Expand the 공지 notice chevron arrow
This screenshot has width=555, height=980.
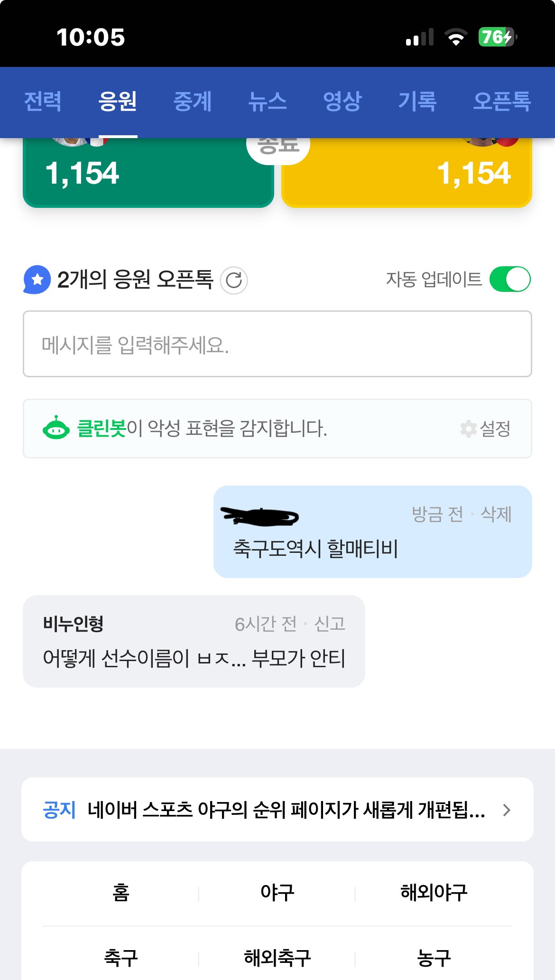tap(507, 810)
